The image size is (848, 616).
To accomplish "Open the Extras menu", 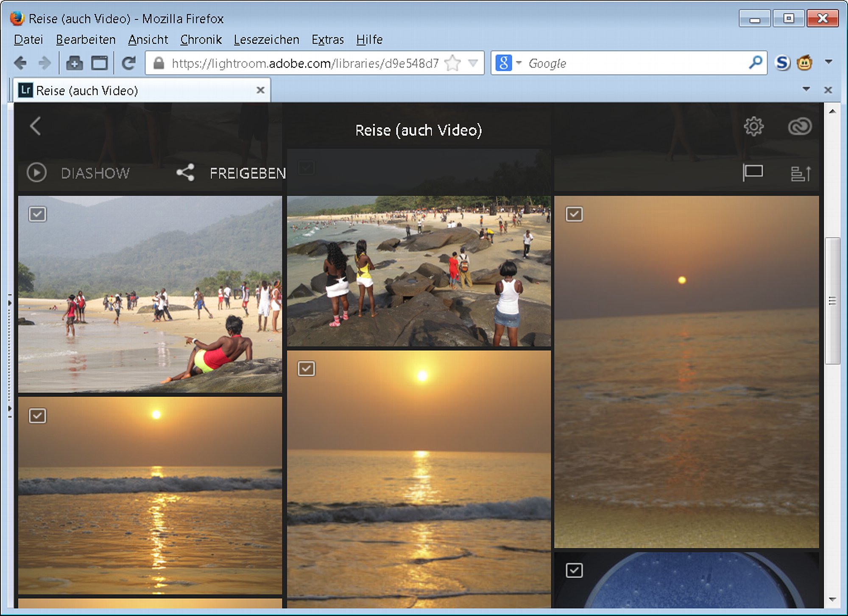I will coord(327,39).
